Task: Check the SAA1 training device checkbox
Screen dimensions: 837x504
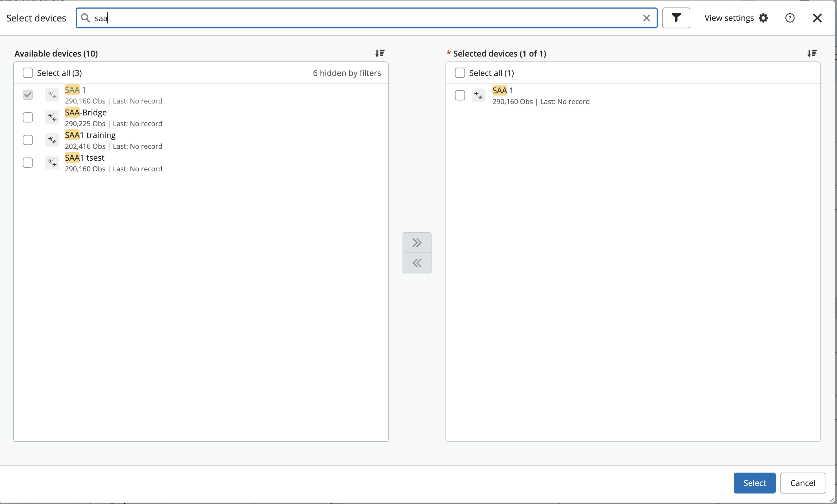Action: tap(28, 140)
